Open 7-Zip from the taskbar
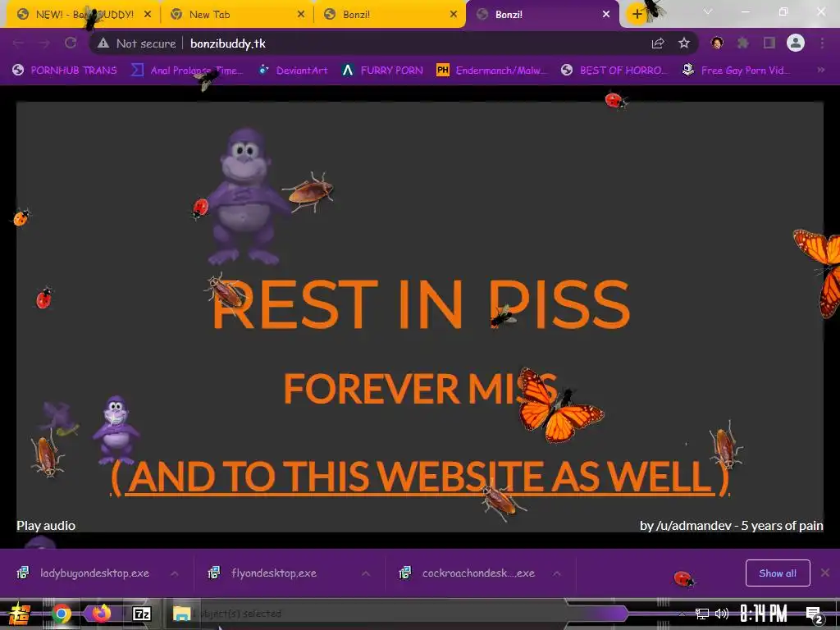840x630 pixels. 142,614
